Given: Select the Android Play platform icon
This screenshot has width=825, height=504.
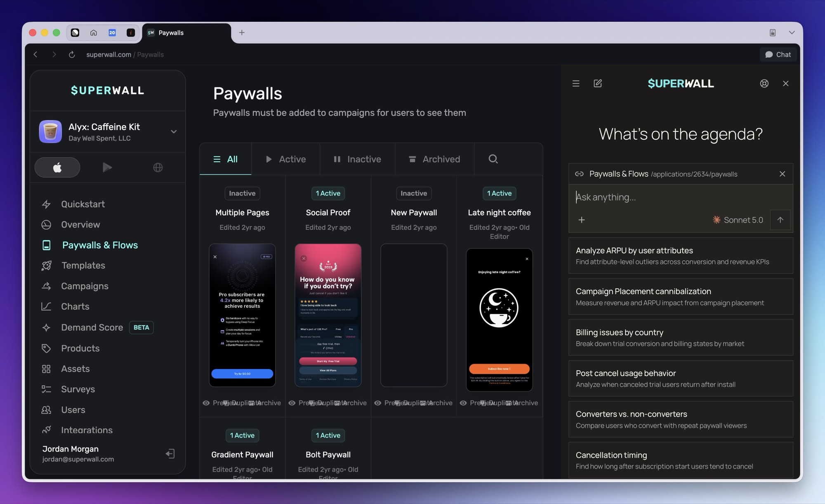Looking at the screenshot, I should tap(107, 167).
